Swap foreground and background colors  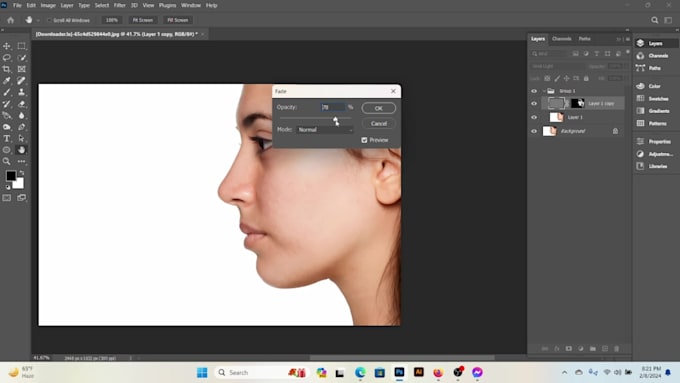[x=21, y=173]
